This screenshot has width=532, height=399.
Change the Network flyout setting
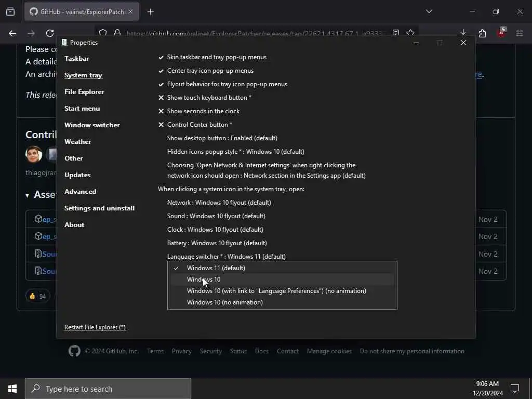pyautogui.click(x=219, y=203)
